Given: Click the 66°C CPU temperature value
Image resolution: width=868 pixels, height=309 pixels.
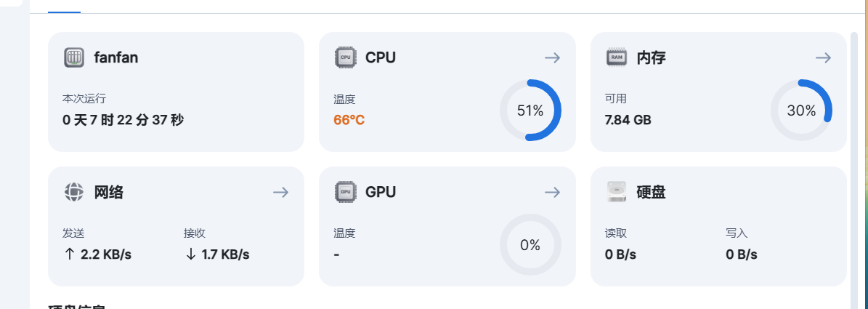Looking at the screenshot, I should [349, 120].
